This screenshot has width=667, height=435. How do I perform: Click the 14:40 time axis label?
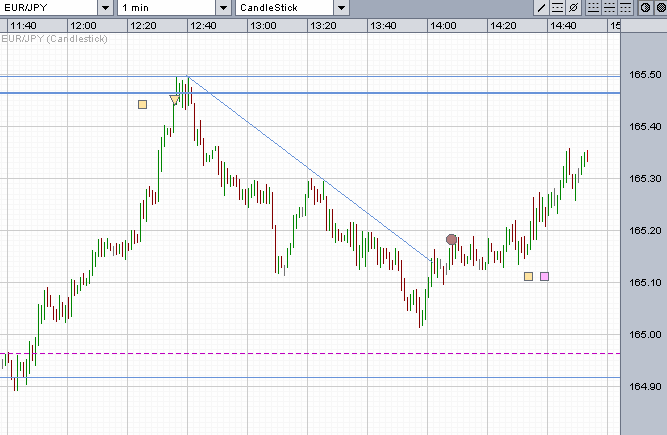point(563,26)
